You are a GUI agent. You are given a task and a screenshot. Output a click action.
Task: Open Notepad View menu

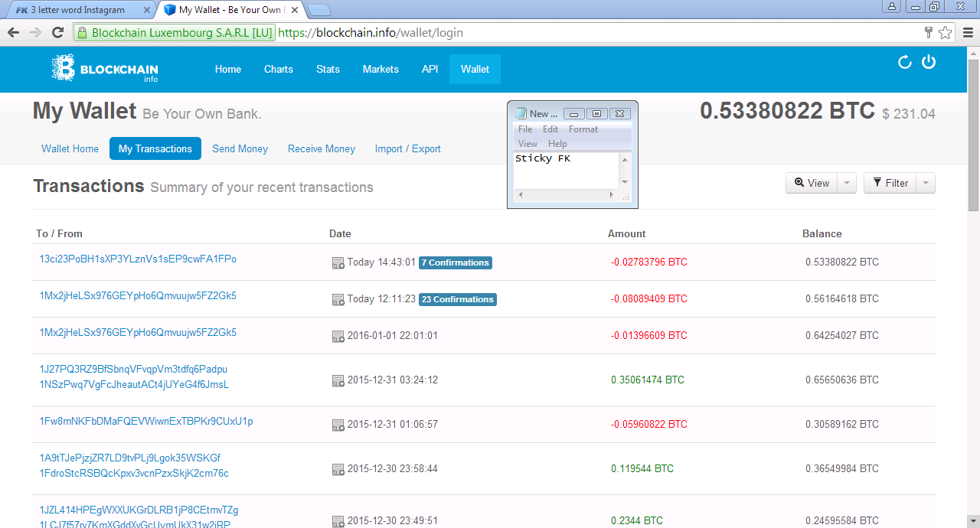tap(528, 144)
